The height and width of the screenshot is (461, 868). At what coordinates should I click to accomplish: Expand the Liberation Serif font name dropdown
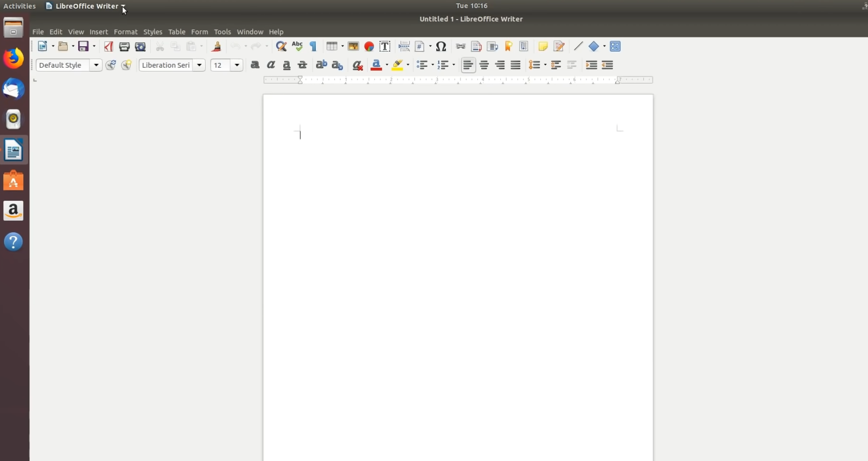point(200,65)
